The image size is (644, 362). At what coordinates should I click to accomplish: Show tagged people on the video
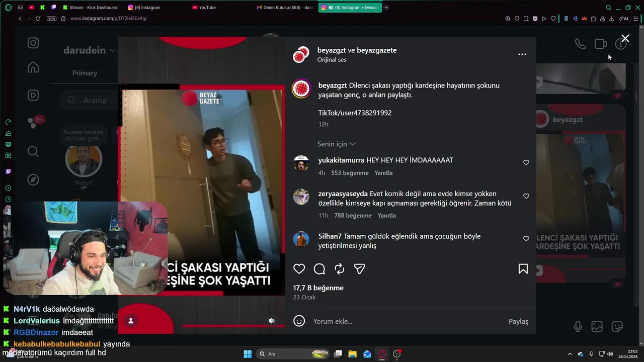coord(131,321)
